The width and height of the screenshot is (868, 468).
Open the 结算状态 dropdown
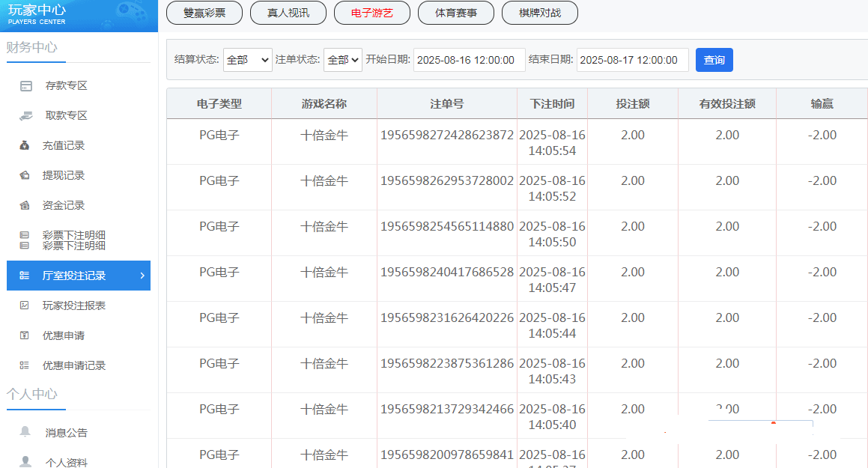coord(247,60)
